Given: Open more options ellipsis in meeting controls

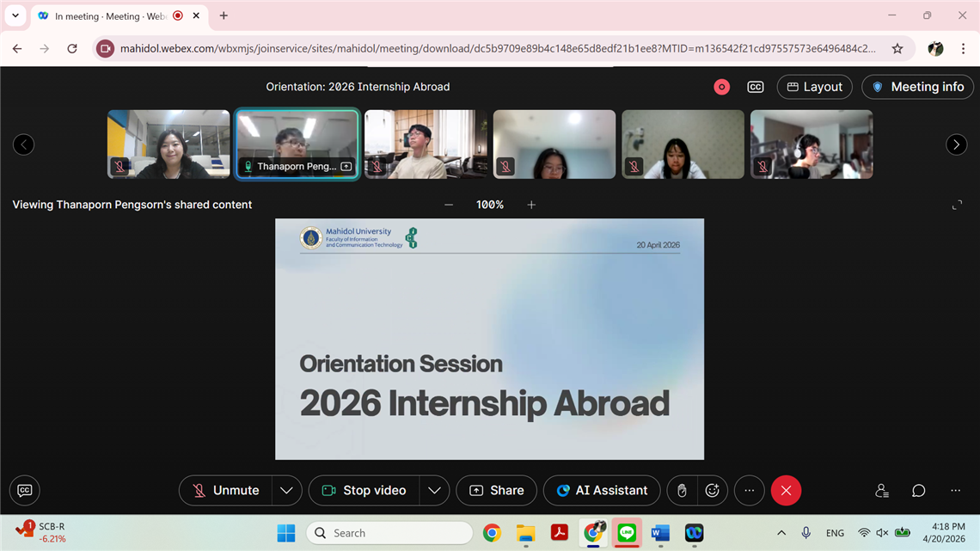Looking at the screenshot, I should (749, 490).
